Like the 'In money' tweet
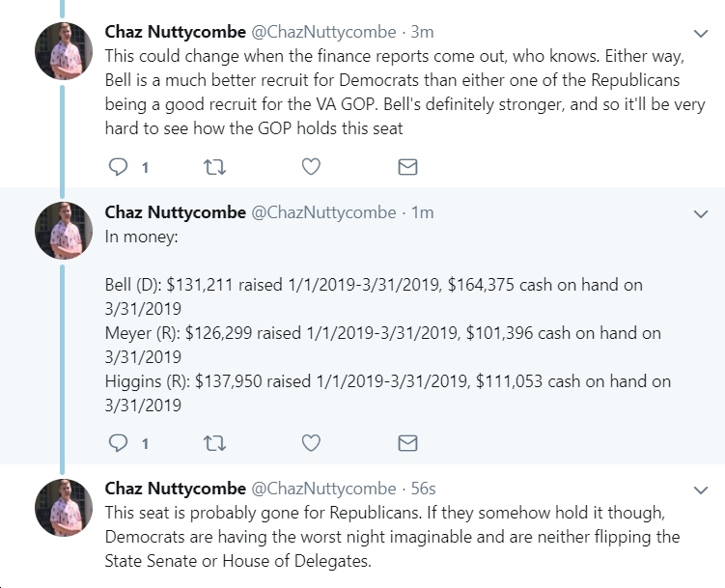 tap(311, 443)
